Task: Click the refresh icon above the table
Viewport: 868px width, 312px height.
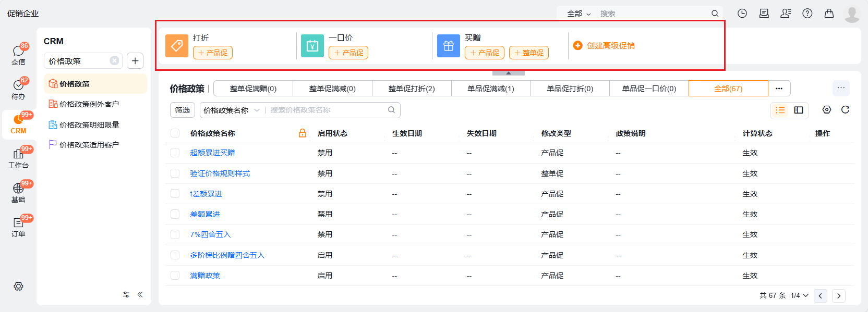Action: 845,110
